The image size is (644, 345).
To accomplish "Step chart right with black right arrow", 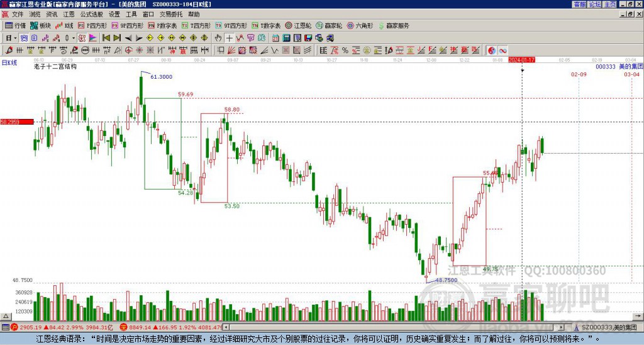I will (139, 38).
